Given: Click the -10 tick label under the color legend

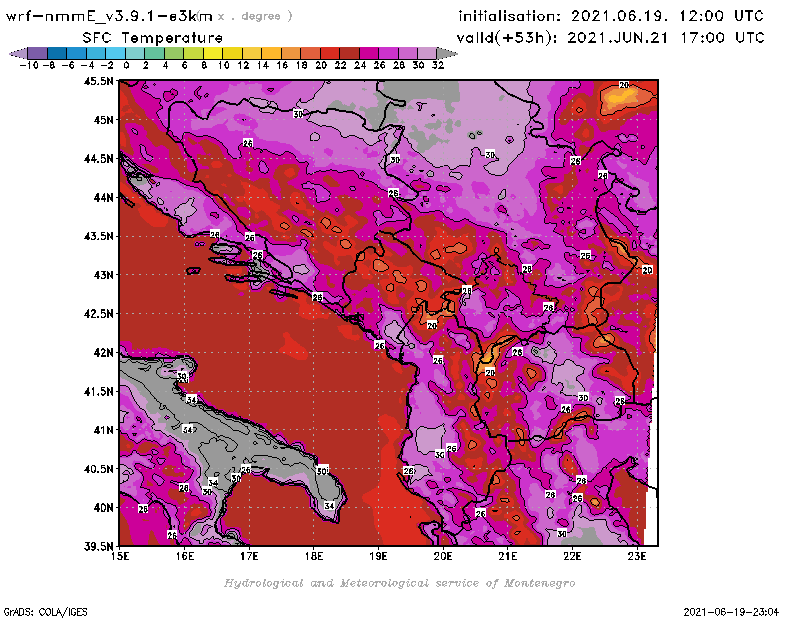Looking at the screenshot, I should (29, 65).
